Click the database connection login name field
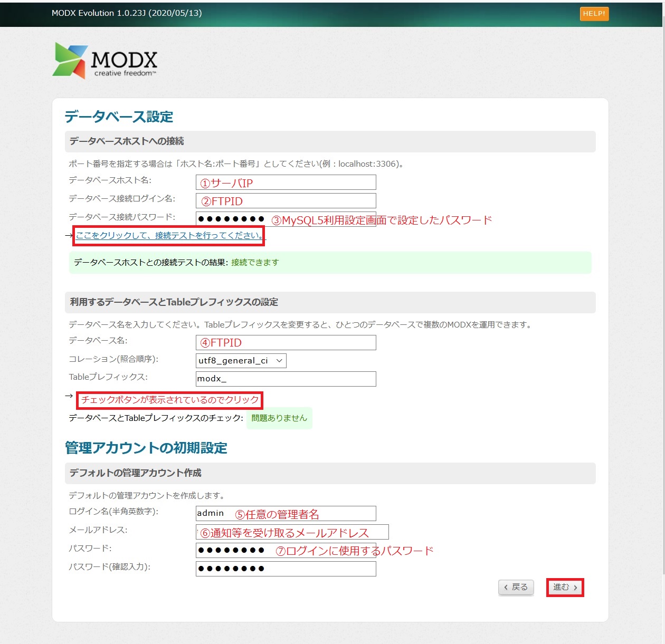 point(286,201)
